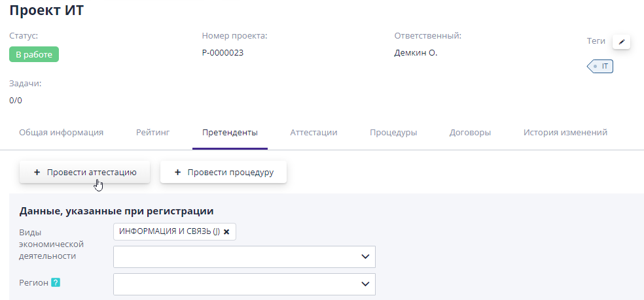This screenshot has height=300, width=644.
Task: Click the tasks count 0/0
Action: (16, 101)
